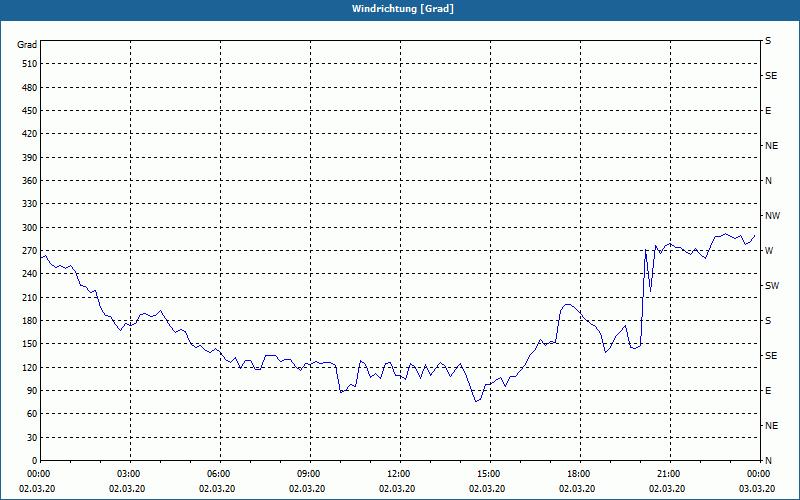This screenshot has width=800, height=500.
Task: Click the 09:00 time label
Action: click(x=307, y=474)
